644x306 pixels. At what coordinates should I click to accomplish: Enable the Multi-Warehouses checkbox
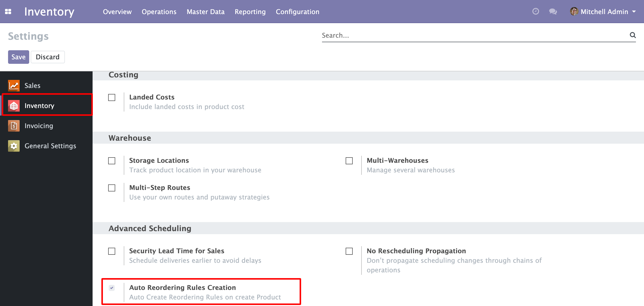[349, 161]
